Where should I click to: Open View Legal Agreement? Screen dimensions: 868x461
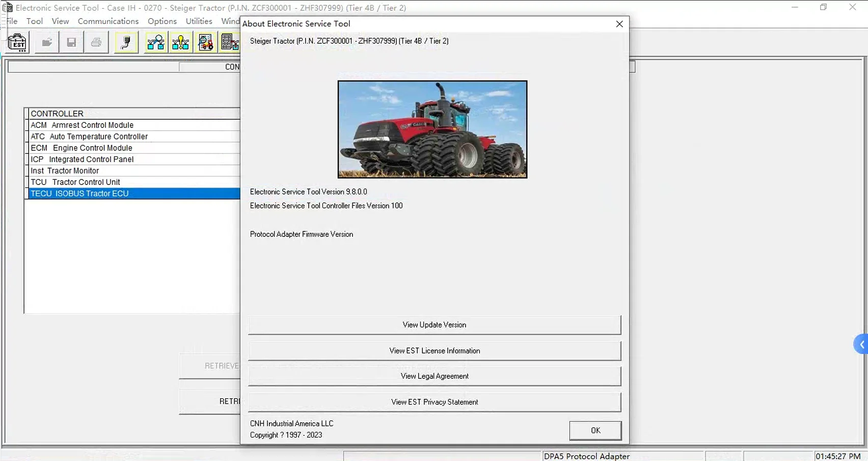(x=435, y=376)
